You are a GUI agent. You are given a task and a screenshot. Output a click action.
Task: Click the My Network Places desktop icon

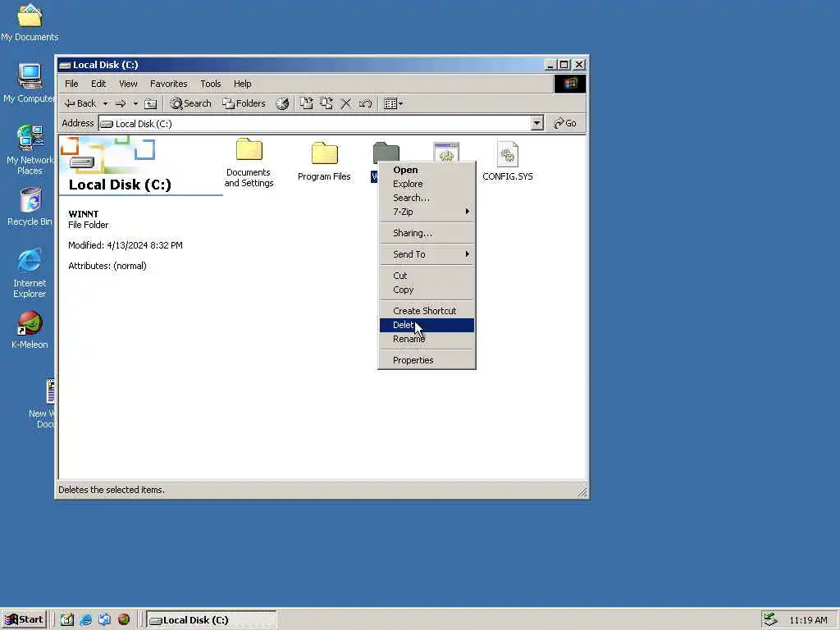point(30,149)
